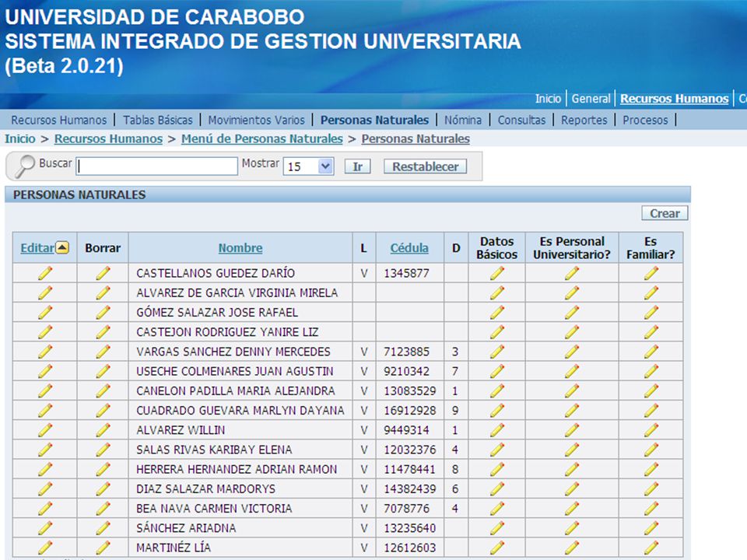Open Datos Básicos for SÁNCHEZ ARIADNA
The height and width of the screenshot is (560, 747).
pyautogui.click(x=497, y=528)
